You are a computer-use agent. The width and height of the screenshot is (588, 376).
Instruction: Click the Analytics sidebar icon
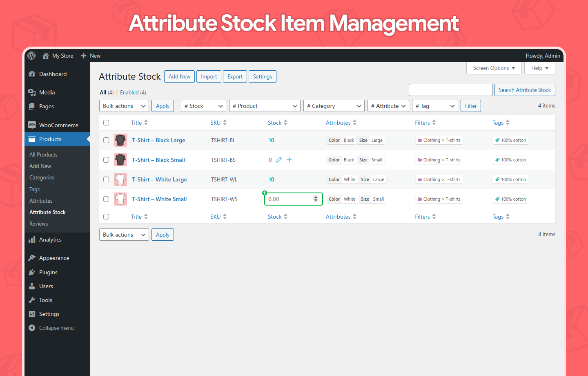(x=32, y=239)
